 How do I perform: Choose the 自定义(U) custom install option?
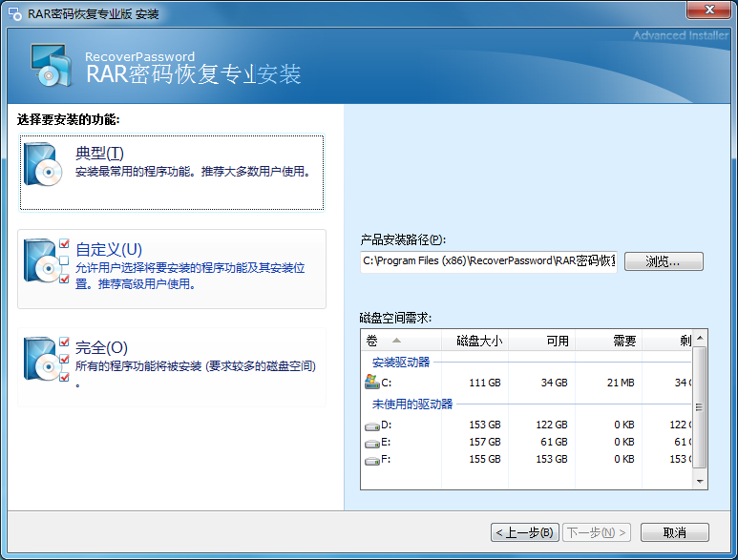point(171,269)
